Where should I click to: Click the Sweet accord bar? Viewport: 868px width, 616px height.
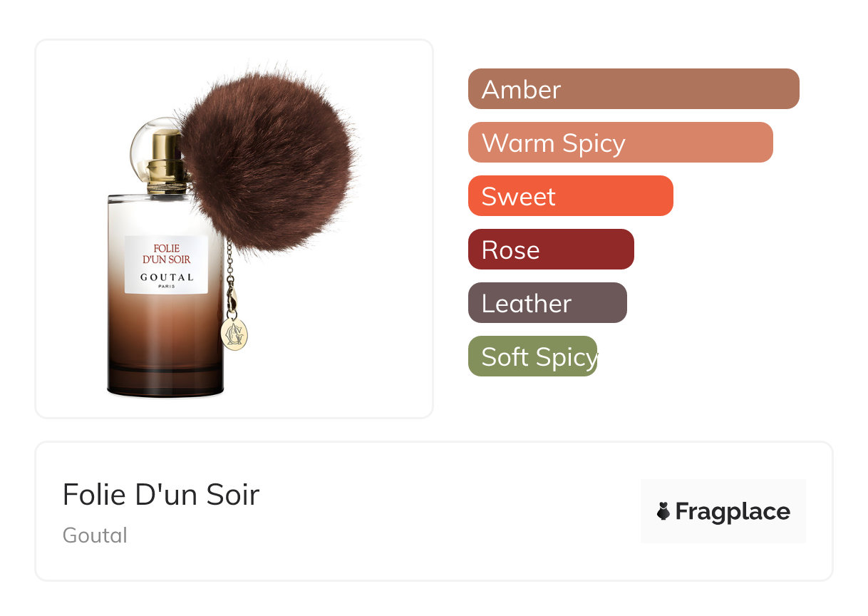(571, 196)
